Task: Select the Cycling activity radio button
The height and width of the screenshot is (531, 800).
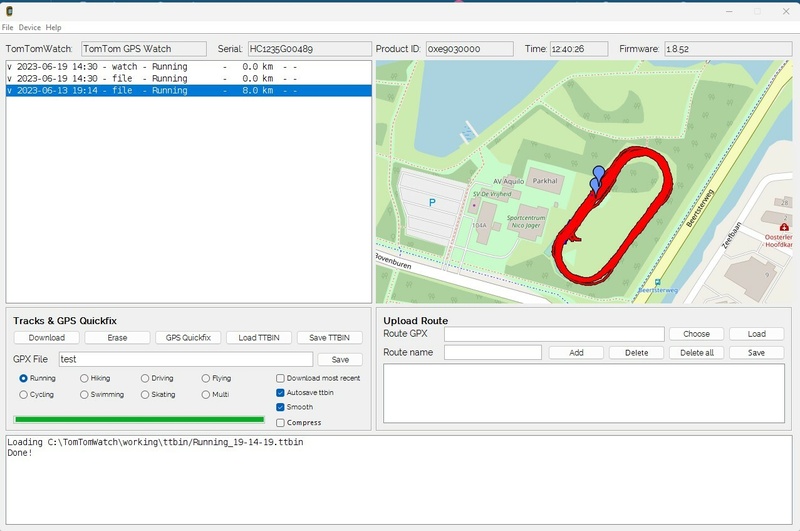Action: click(23, 394)
